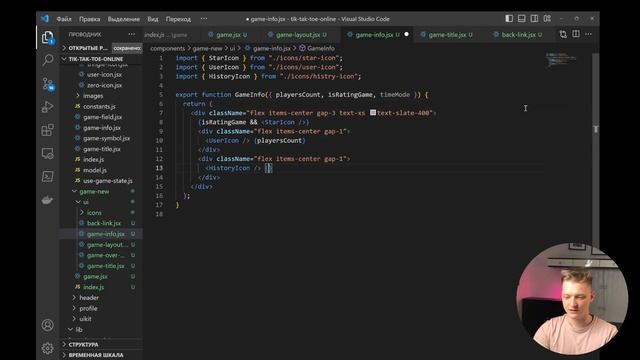Collapse the game-new folder
Viewport: 640px width, 360px height.
94,191
